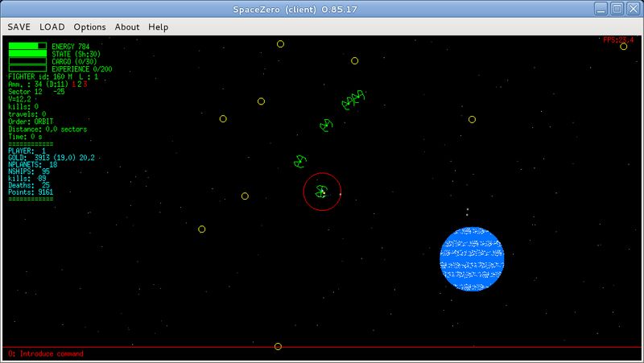The image size is (644, 363).
Task: Select the cluster of overlapping green ships
Action: click(x=353, y=100)
